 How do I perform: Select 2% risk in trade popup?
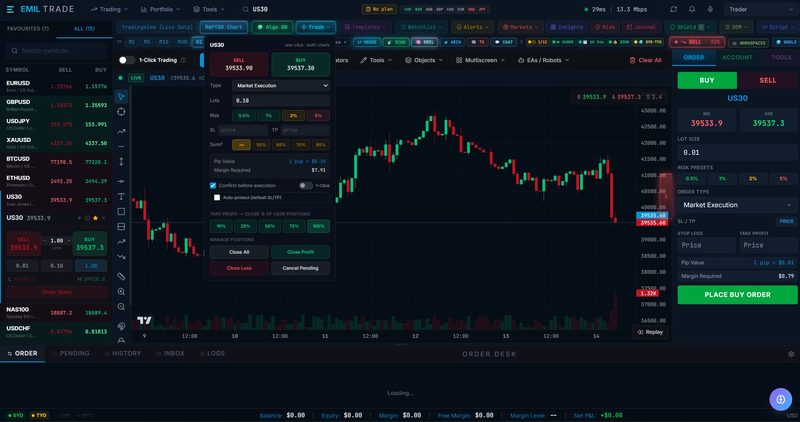click(293, 115)
